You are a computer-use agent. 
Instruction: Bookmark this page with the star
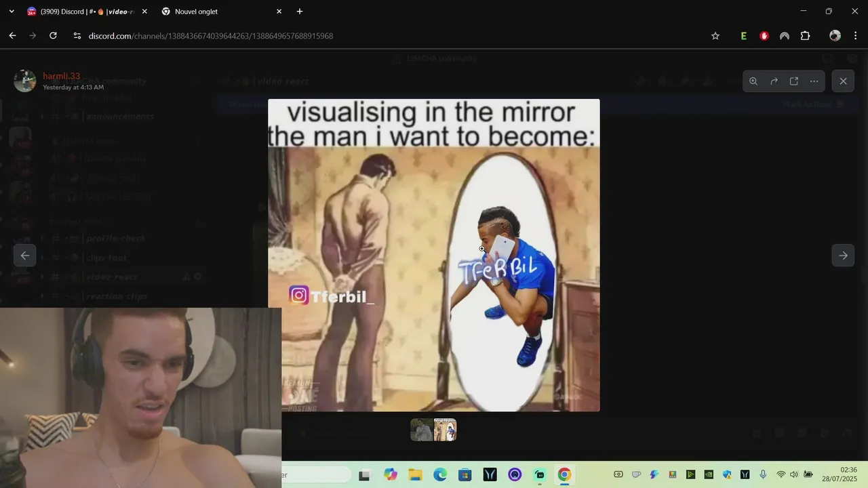pos(715,36)
